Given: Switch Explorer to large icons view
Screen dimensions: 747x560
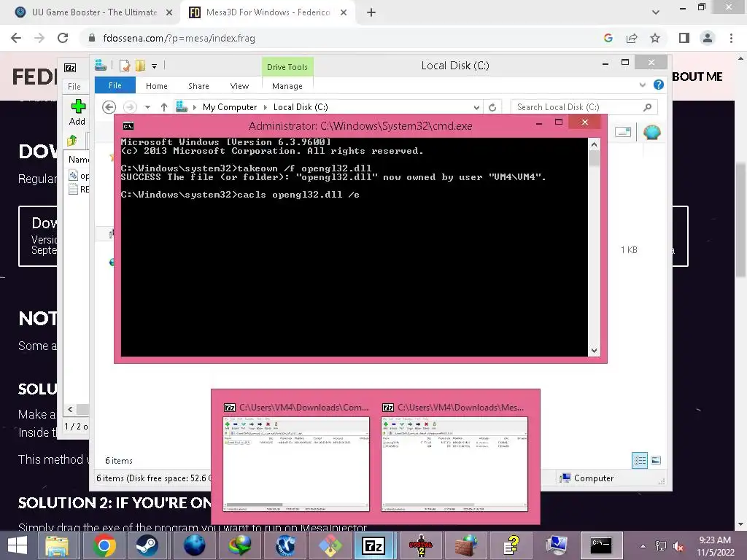Looking at the screenshot, I should pyautogui.click(x=656, y=460).
